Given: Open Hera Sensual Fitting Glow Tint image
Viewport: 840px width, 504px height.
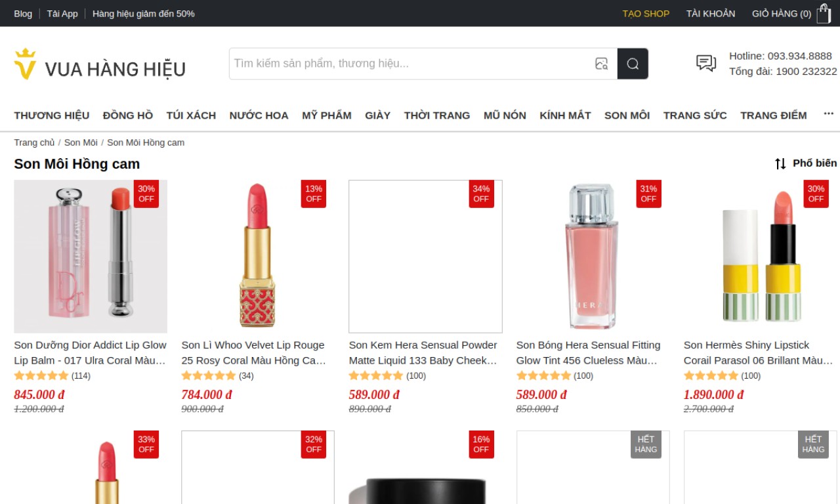Looking at the screenshot, I should [593, 257].
